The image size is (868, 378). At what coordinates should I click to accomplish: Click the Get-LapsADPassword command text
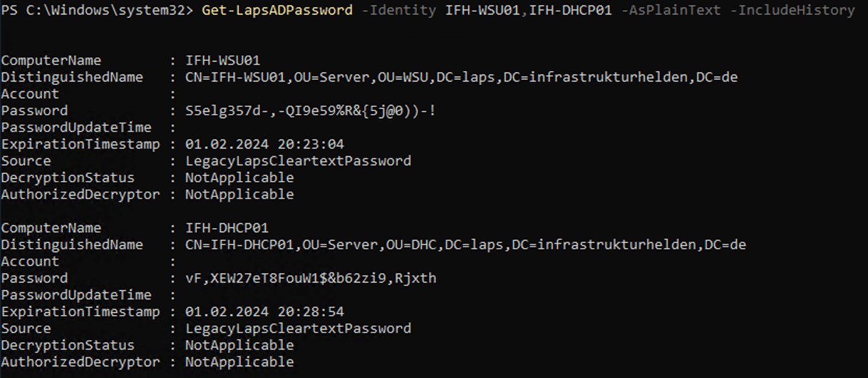[277, 10]
